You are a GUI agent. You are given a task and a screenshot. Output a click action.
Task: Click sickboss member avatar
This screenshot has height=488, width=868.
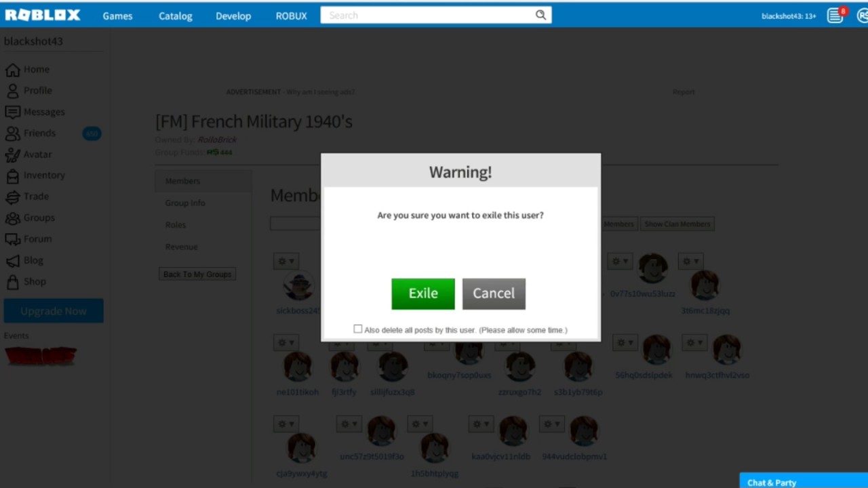pyautogui.click(x=299, y=285)
